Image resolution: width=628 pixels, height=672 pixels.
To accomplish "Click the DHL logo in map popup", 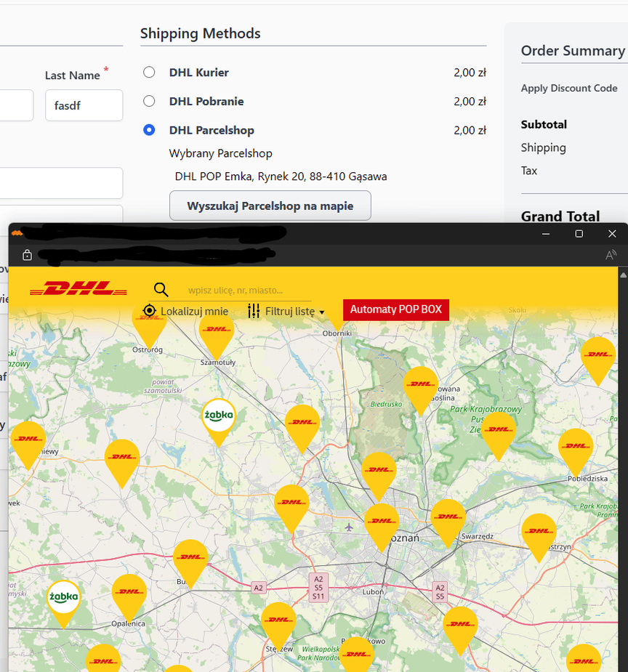I will [78, 288].
